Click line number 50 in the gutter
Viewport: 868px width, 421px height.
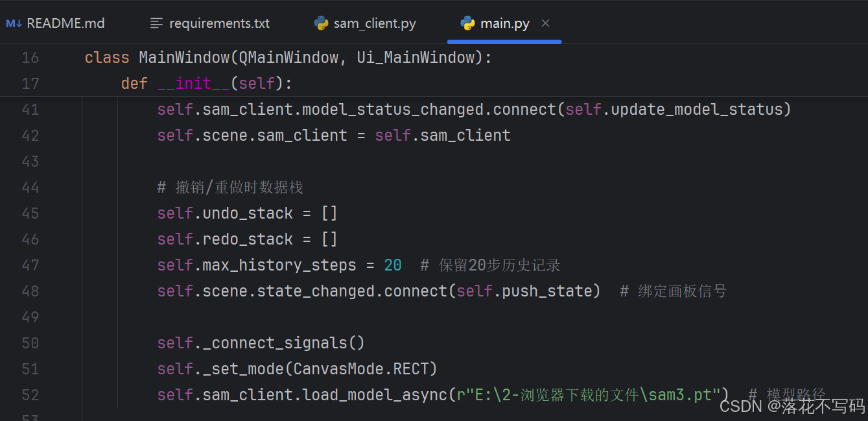pyautogui.click(x=30, y=343)
